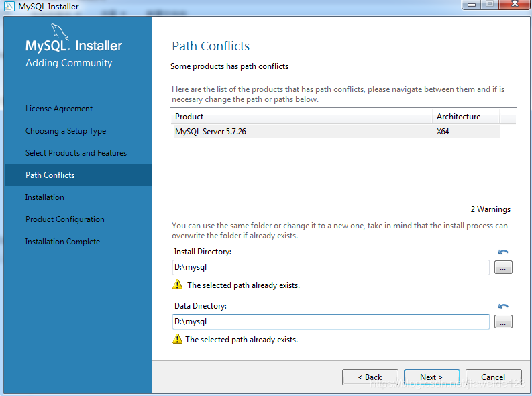Go to Product Configuration step
Image resolution: width=532 pixels, height=396 pixels.
pyautogui.click(x=65, y=219)
